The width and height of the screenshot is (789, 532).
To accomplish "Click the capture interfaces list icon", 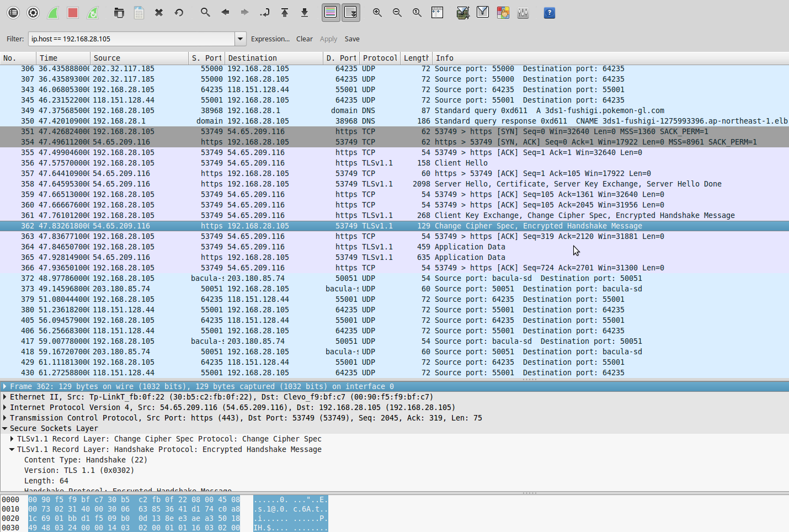I will point(13,13).
